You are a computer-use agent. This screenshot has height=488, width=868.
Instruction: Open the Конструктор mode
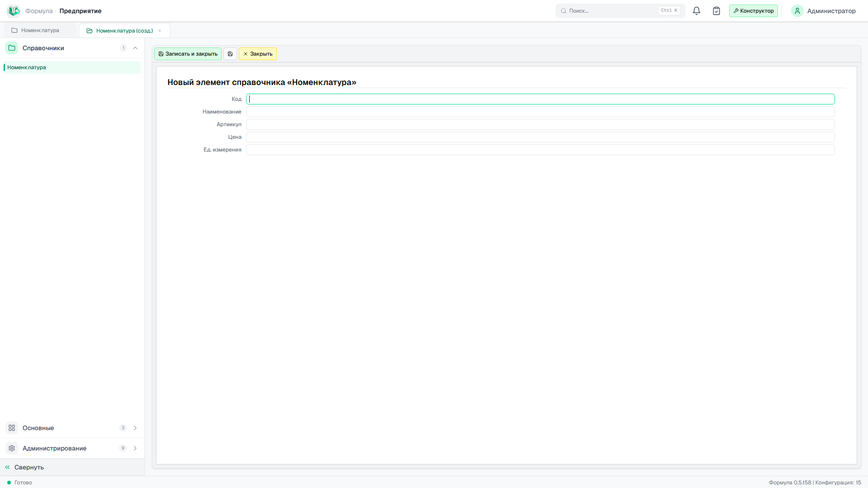point(753,11)
